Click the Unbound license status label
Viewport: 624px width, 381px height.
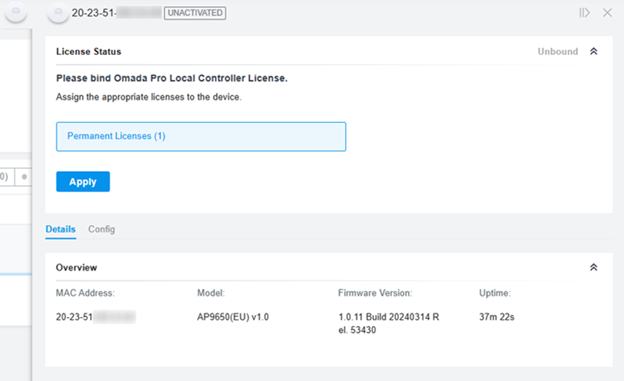558,51
